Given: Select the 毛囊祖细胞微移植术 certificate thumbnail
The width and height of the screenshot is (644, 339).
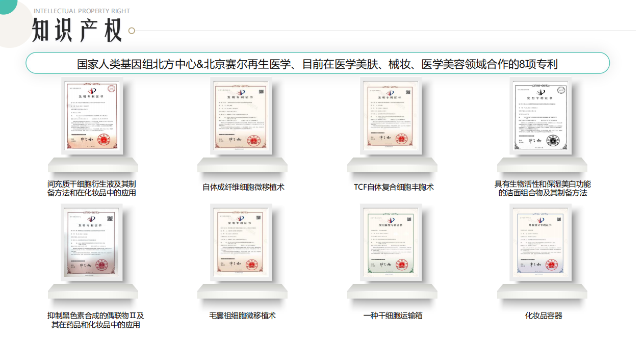Looking at the screenshot, I should pos(242,243).
